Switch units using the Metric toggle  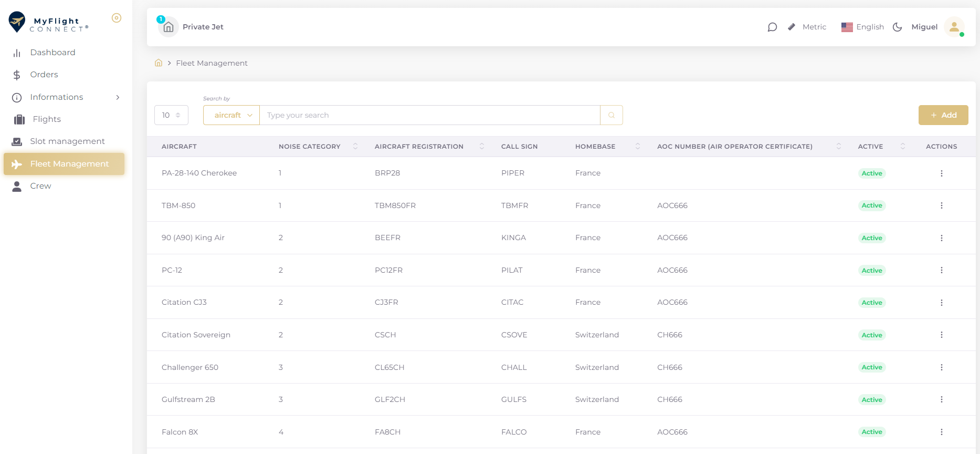click(807, 27)
